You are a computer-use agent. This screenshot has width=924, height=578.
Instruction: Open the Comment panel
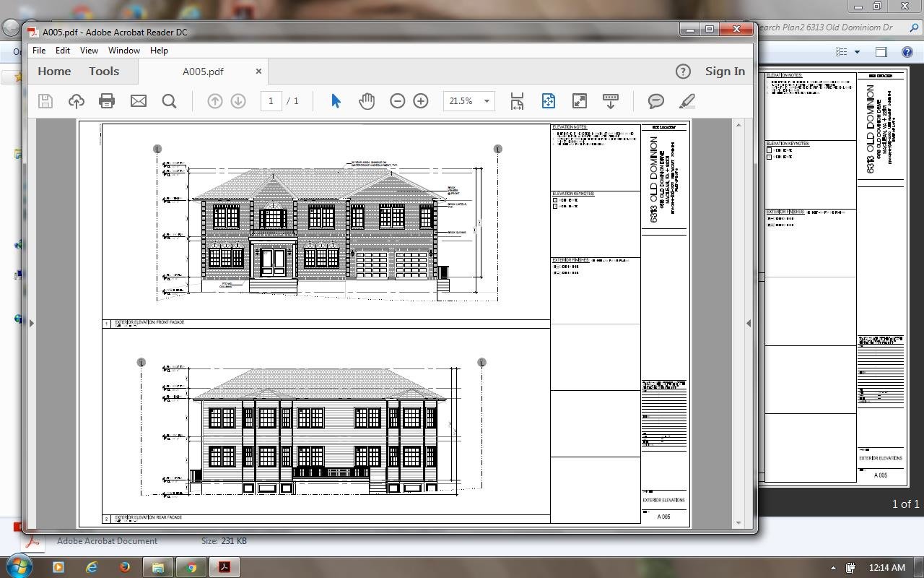(655, 101)
